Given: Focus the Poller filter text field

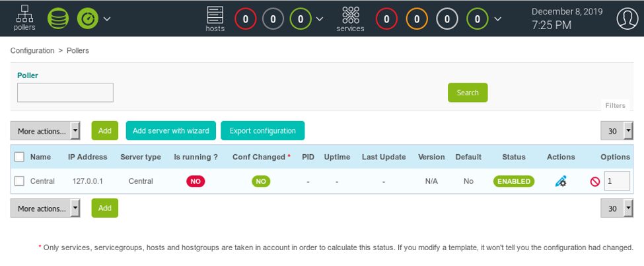Looking at the screenshot, I should click(65, 93).
